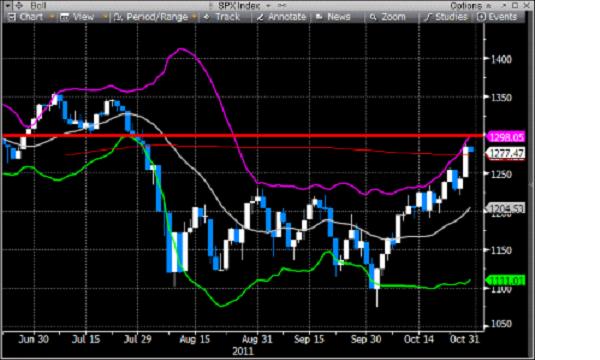Viewport: 600px width, 360px height.
Task: Click the Aug 15 date label
Action: click(x=195, y=339)
